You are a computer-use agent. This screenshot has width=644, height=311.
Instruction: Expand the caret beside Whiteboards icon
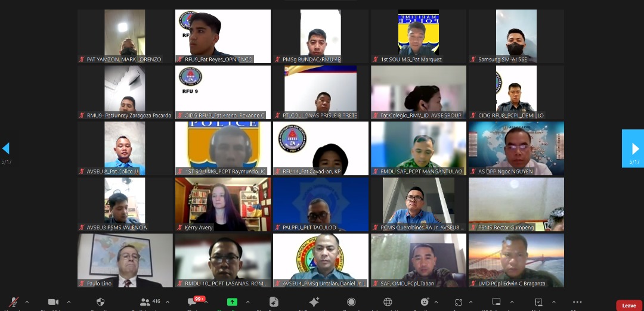click(x=512, y=302)
